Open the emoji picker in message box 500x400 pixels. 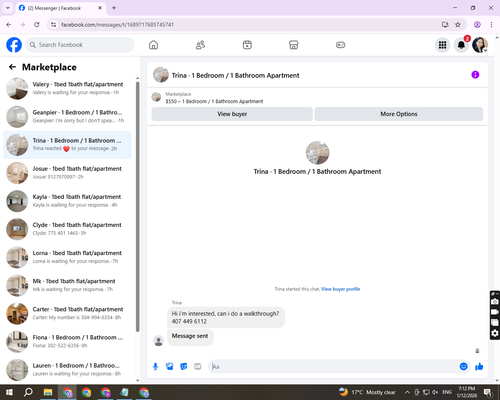[x=463, y=367]
